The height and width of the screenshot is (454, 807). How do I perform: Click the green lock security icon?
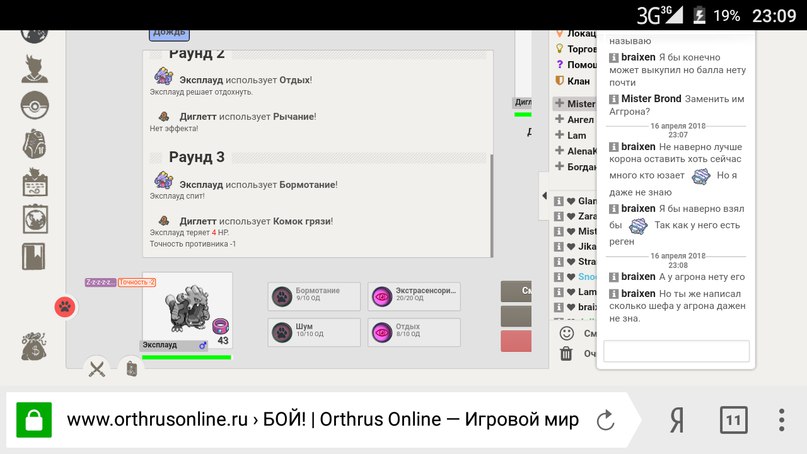34,420
